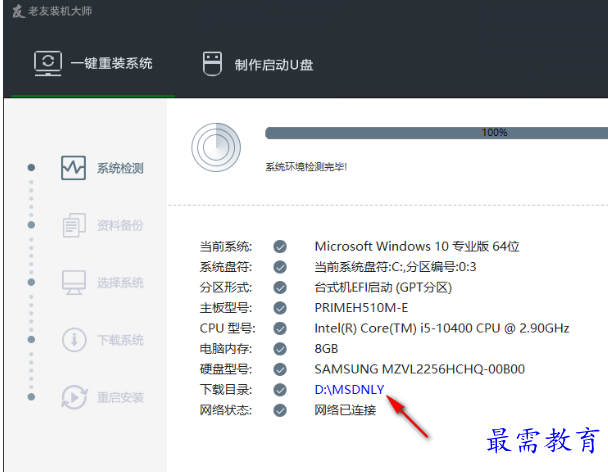Screen dimensions: 608x472
Task: Click the checkmark beside 下载目录
Action: tap(280, 389)
